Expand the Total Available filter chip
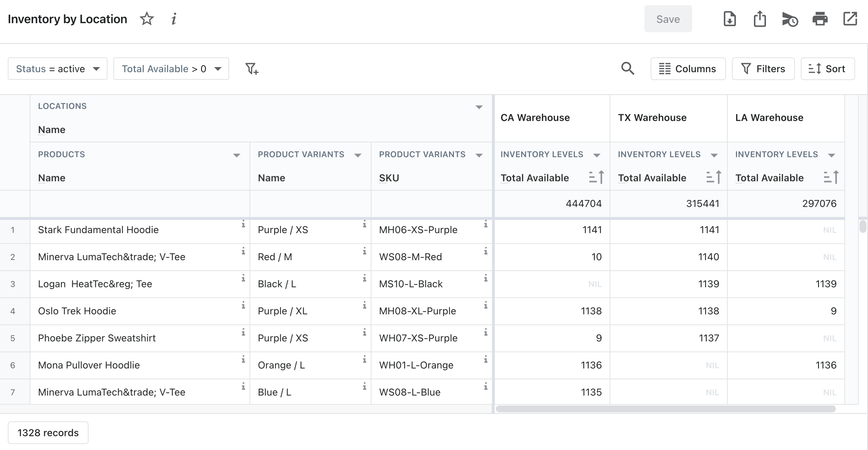The image size is (868, 450). (x=218, y=69)
